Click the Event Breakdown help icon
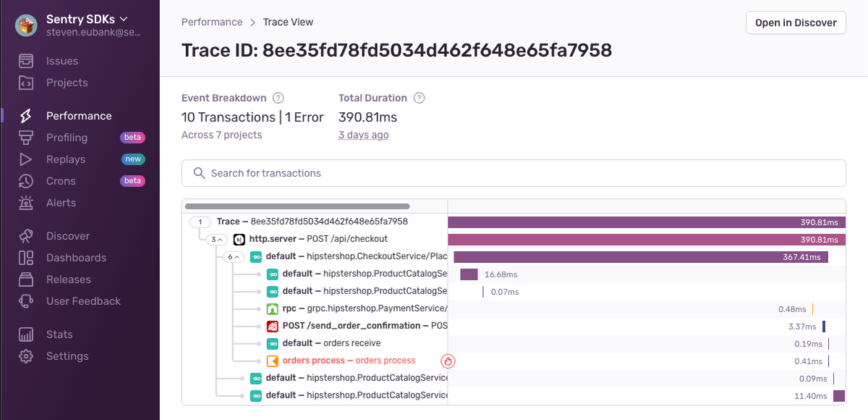The height and width of the screenshot is (420, 868). coord(278,98)
